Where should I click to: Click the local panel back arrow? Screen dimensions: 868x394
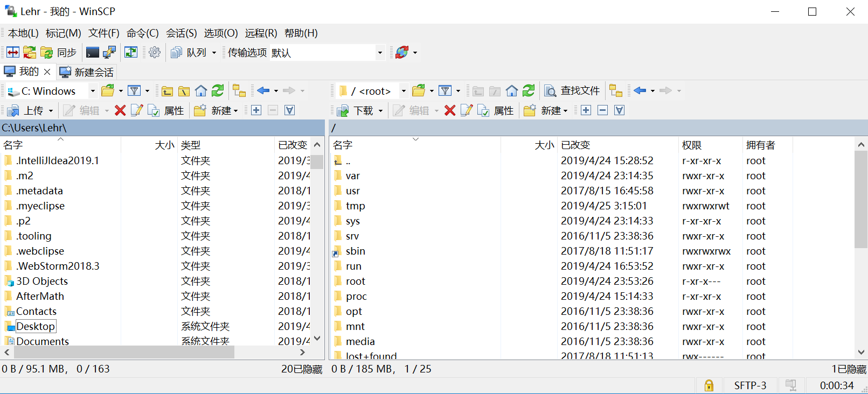pyautogui.click(x=263, y=90)
